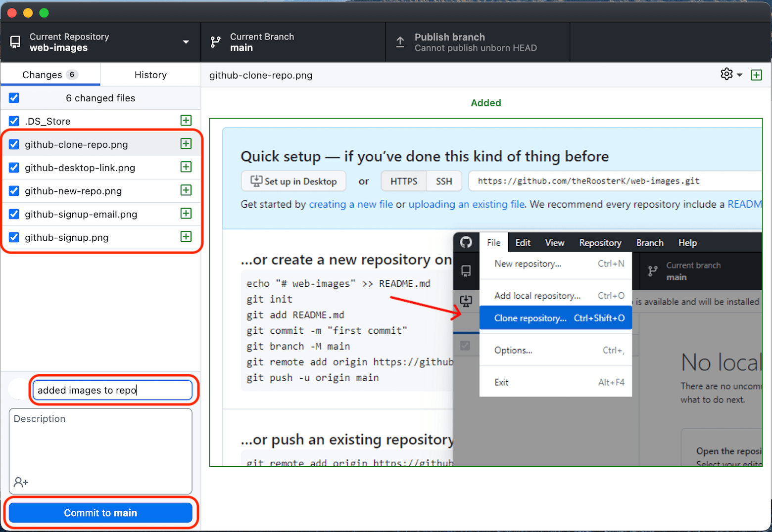Image resolution: width=772 pixels, height=532 pixels.
Task: Click the user avatar beside commit summary
Action: pos(18,390)
